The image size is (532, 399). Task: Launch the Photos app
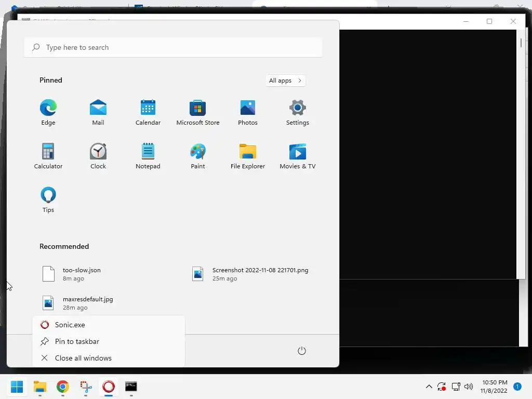tap(248, 112)
